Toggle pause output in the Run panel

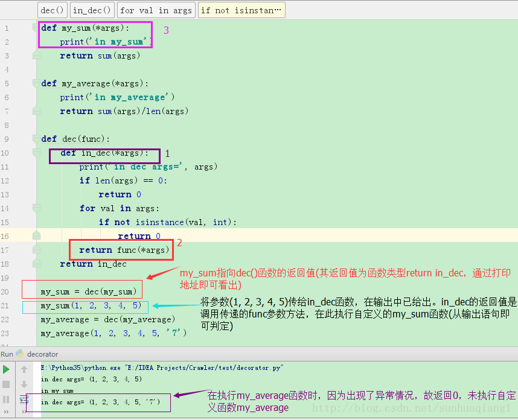tap(5, 399)
